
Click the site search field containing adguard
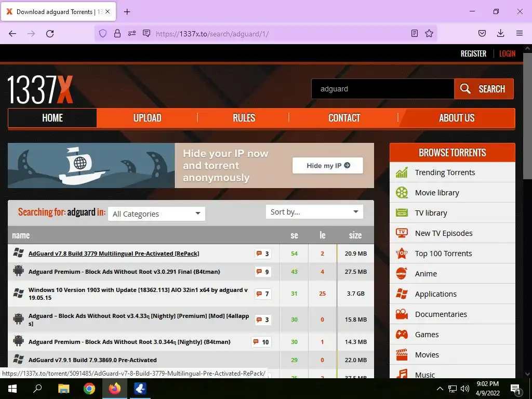[x=383, y=89]
